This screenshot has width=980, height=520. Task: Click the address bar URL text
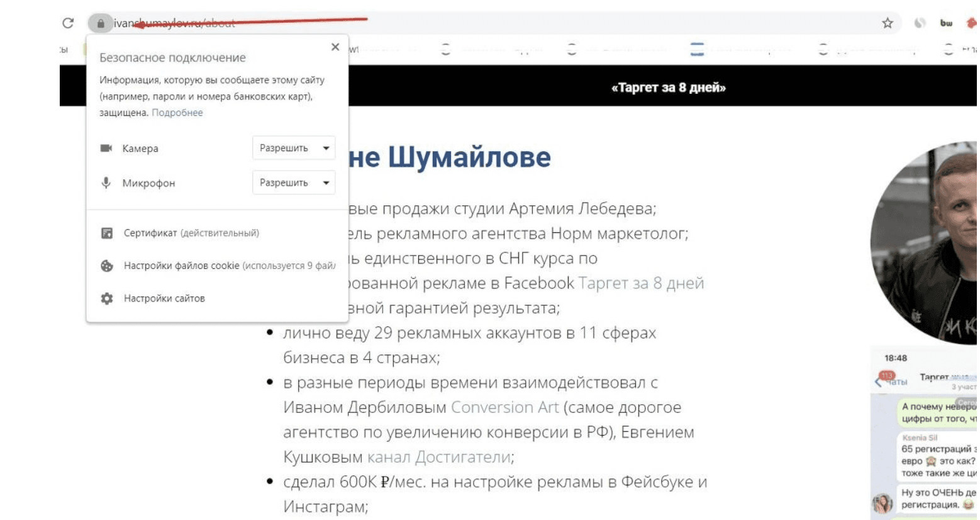pyautogui.click(x=174, y=23)
